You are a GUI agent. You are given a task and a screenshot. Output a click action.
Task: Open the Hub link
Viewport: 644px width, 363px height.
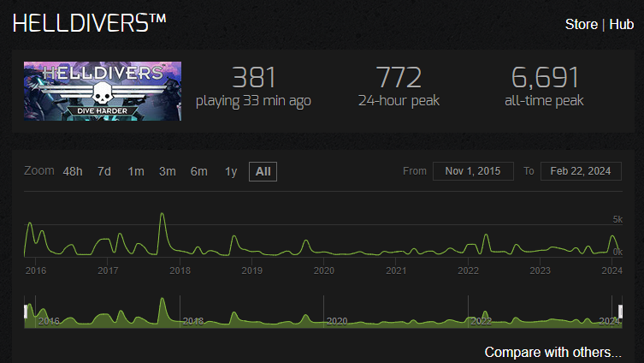click(x=622, y=24)
